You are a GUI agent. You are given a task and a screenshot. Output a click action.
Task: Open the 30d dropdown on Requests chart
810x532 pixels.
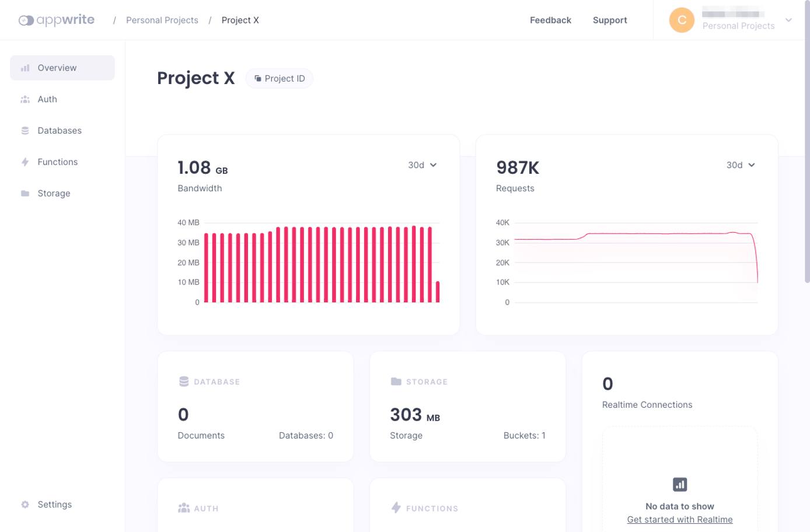(740, 165)
